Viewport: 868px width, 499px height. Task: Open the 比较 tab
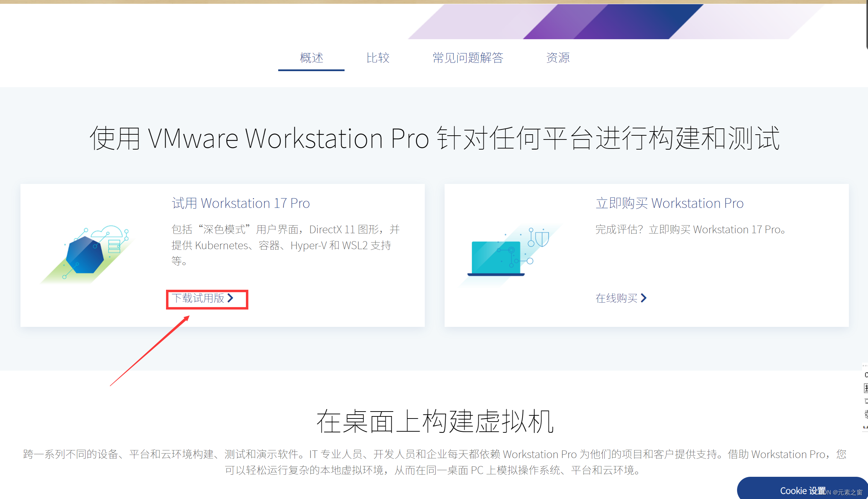(378, 58)
